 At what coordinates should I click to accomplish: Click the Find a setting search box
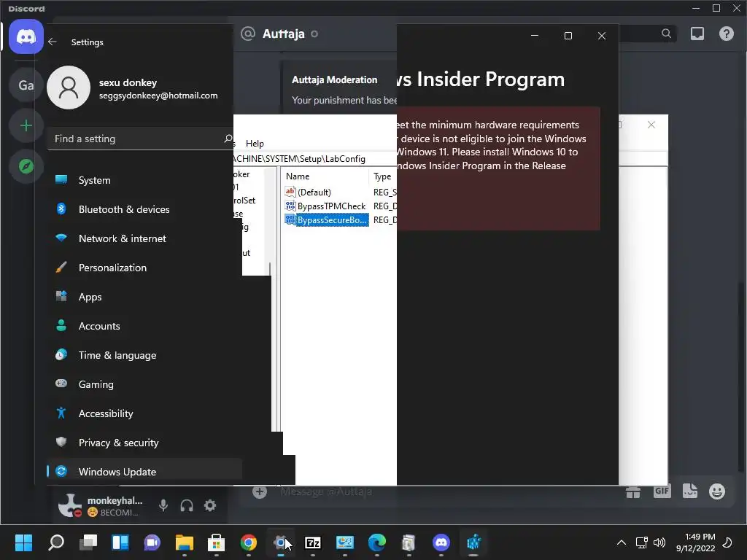(141, 139)
